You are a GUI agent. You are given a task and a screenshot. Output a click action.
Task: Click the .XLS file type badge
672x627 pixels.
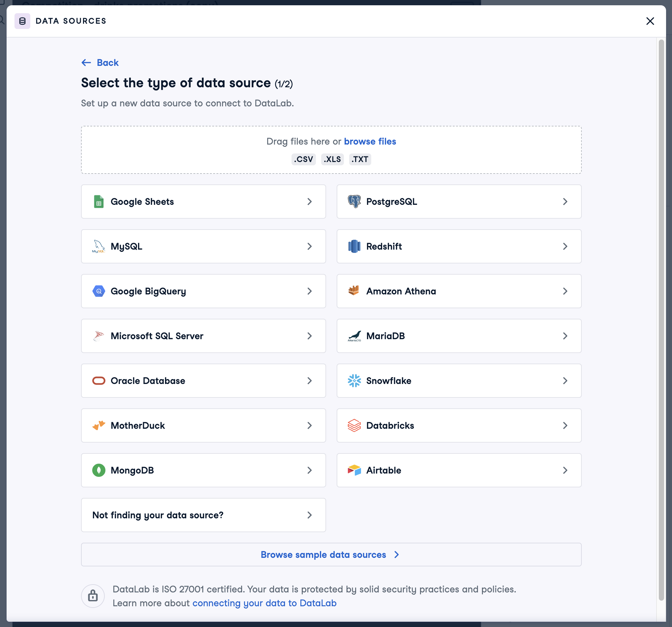(332, 159)
